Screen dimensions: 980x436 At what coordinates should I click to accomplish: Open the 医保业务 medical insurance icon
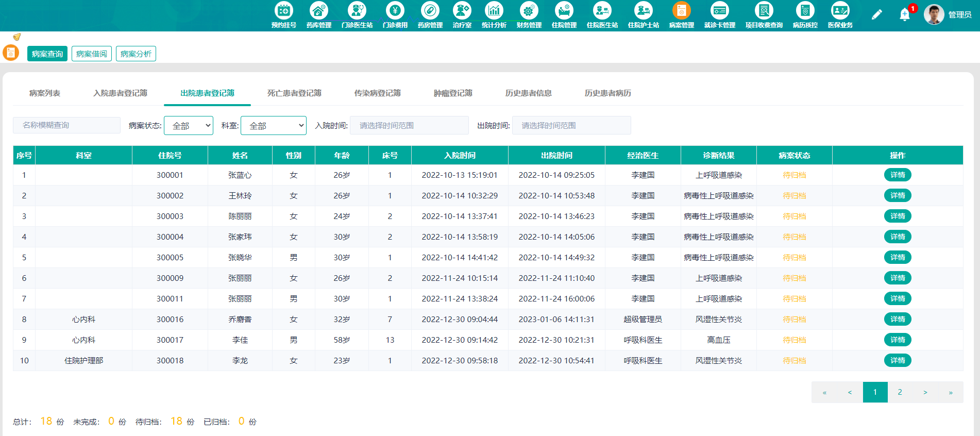click(840, 11)
